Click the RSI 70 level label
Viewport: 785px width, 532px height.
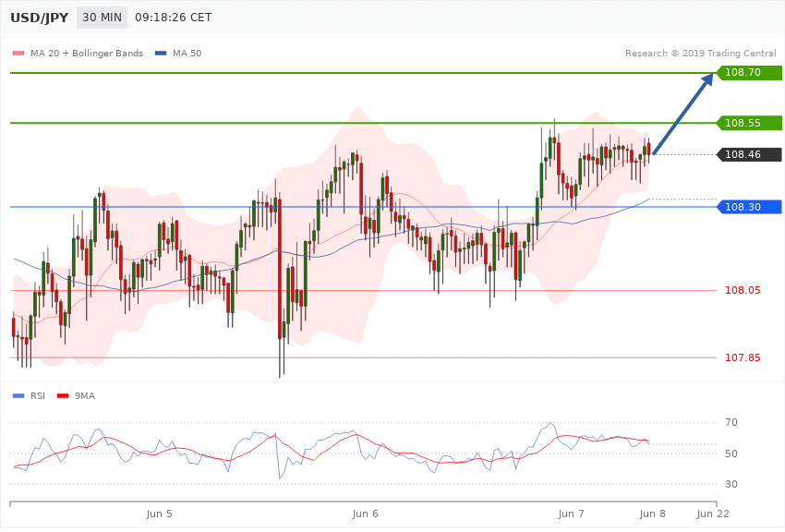(x=731, y=422)
